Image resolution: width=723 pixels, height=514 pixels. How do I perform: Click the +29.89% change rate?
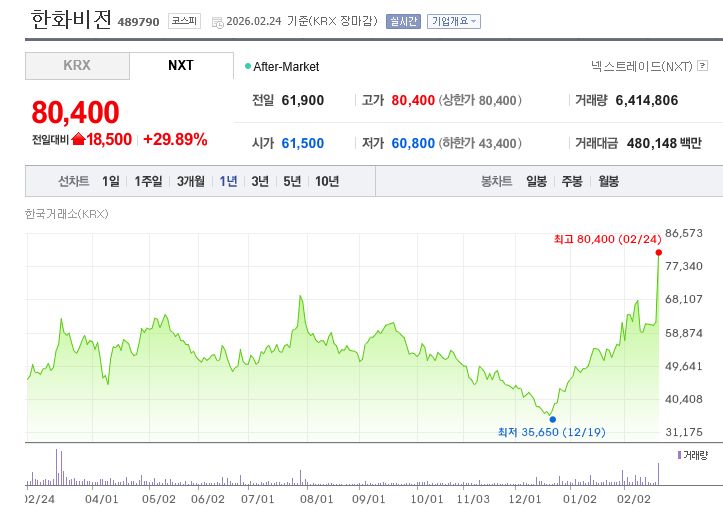(175, 139)
